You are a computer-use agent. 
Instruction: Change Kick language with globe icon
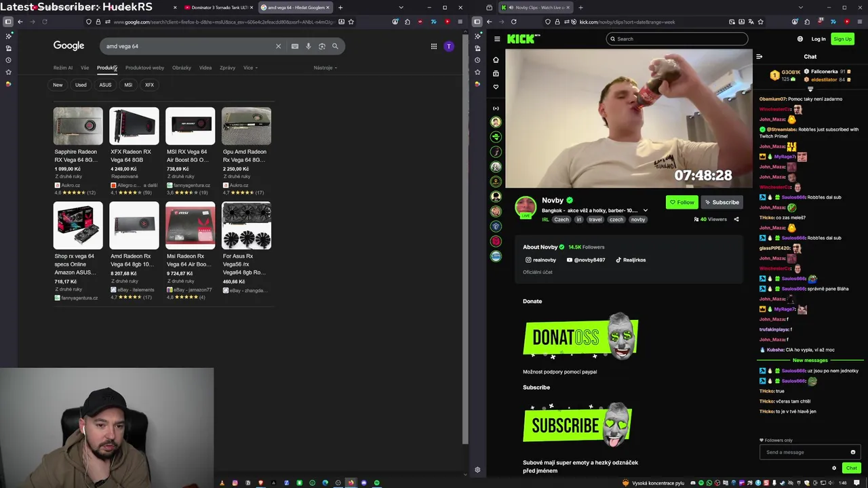click(800, 39)
